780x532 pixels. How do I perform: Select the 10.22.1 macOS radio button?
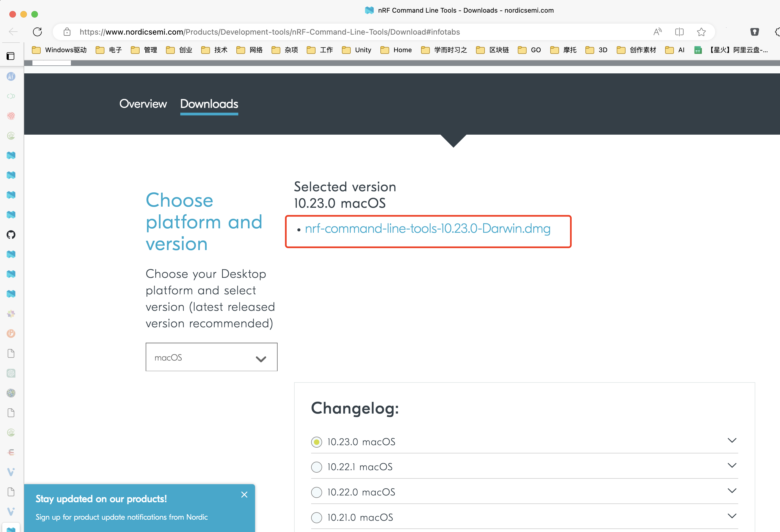[x=317, y=467]
